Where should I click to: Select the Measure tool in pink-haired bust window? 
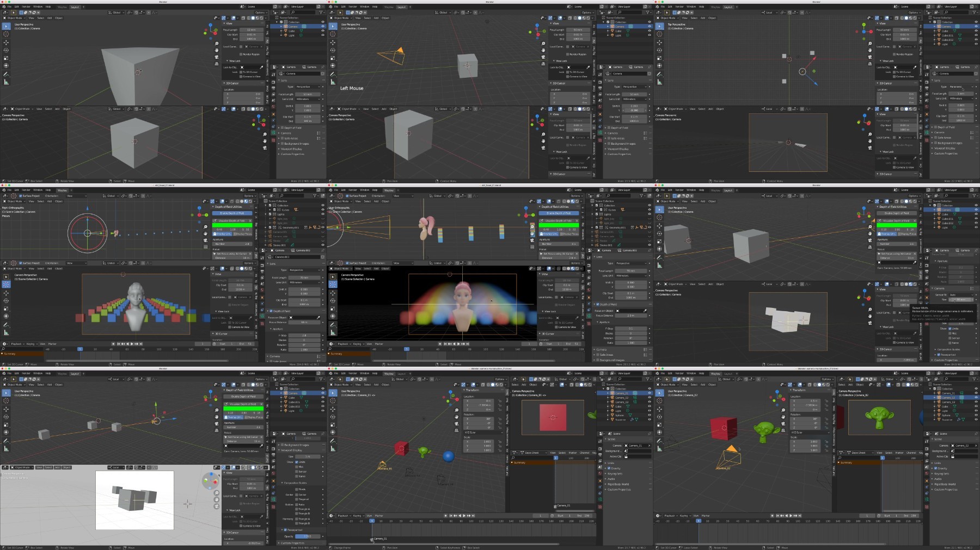(333, 332)
